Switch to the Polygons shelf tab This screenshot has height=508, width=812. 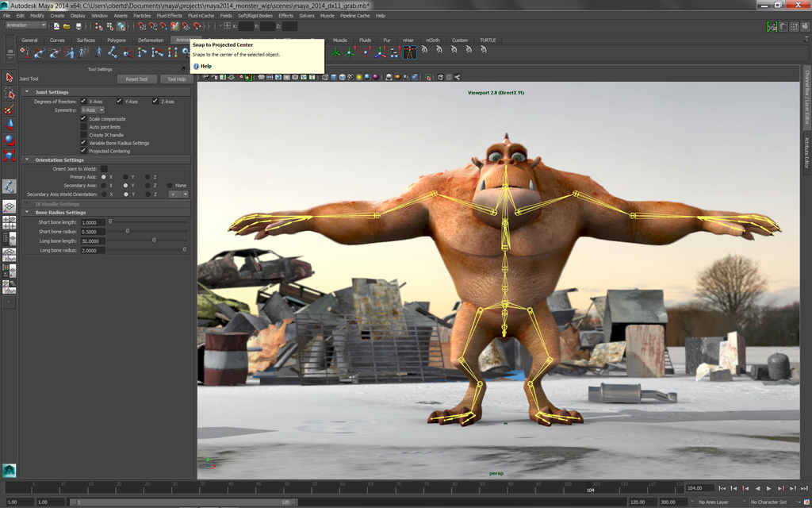pos(117,40)
